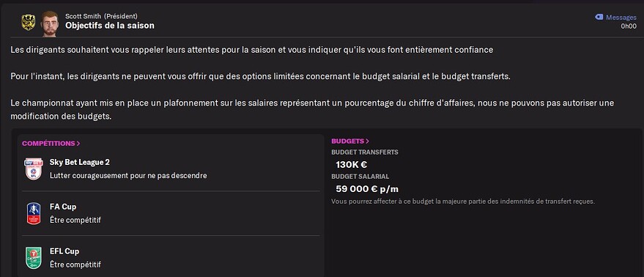Click the Messages tag icon
This screenshot has width=644, height=277.
599,18
